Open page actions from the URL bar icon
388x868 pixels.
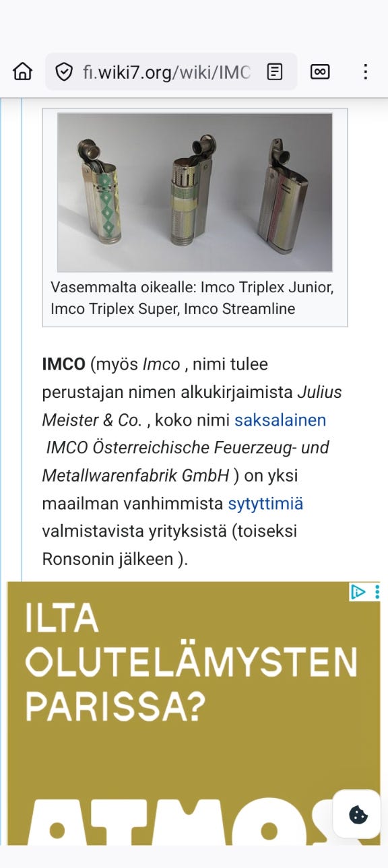(x=275, y=71)
